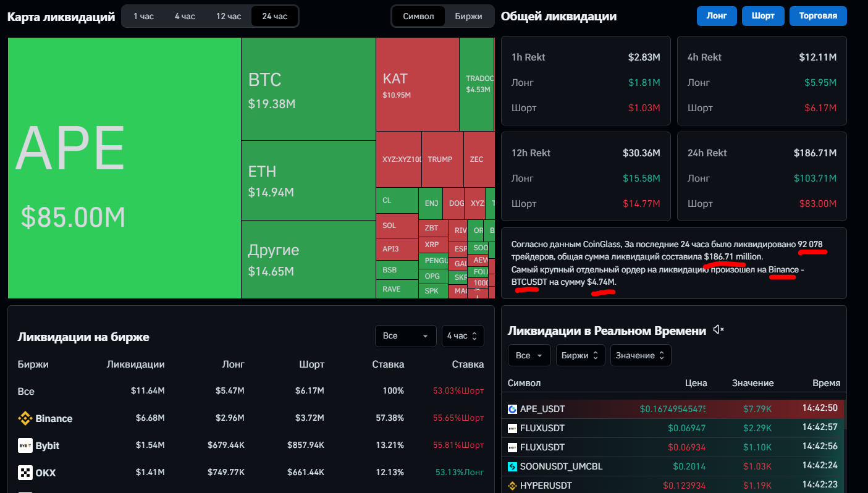
Task: Switch the liquidation map to 4 час
Action: pos(185,16)
